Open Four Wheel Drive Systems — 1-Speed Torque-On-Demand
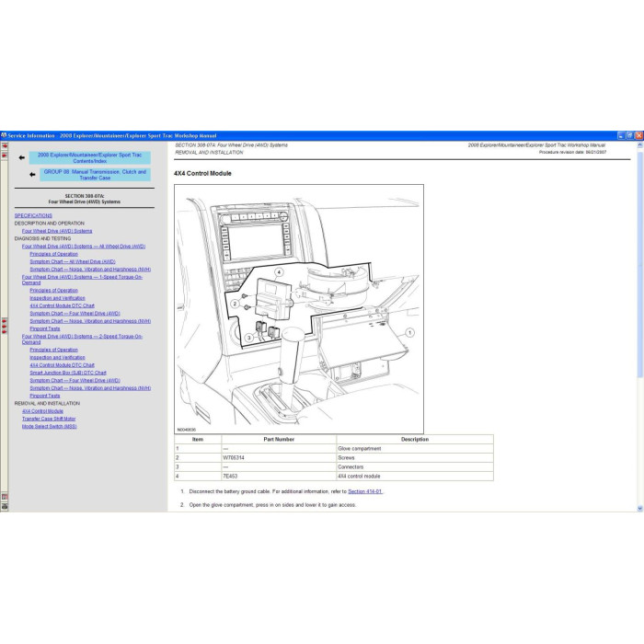Viewport: 644px width, 644px height. tap(82, 280)
